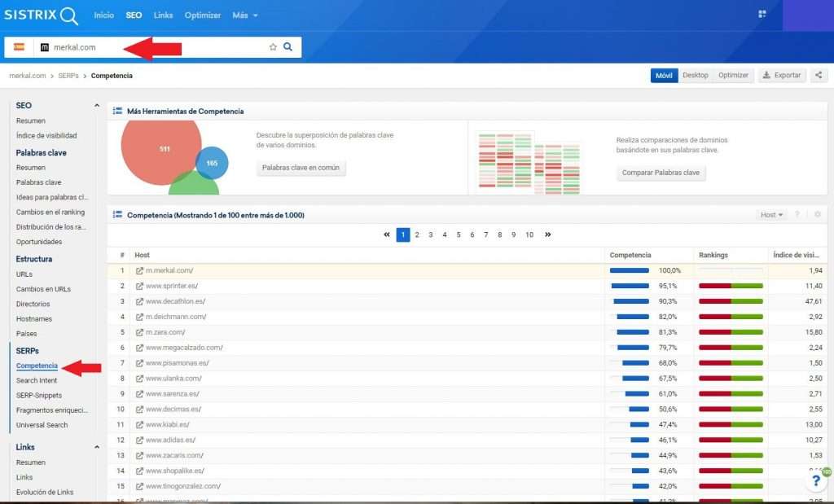This screenshot has width=834, height=504.
Task: Open the help bubble at bottom right
Action: tap(816, 480)
